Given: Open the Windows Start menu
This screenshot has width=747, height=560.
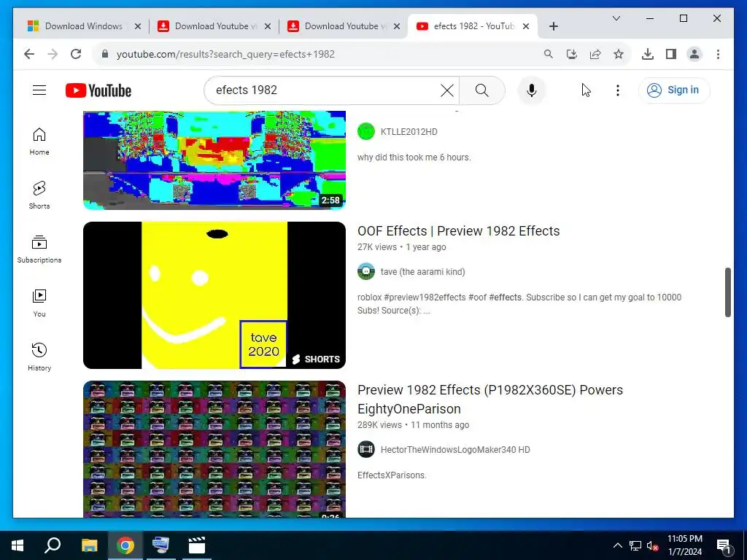Looking at the screenshot, I should click(x=18, y=545).
